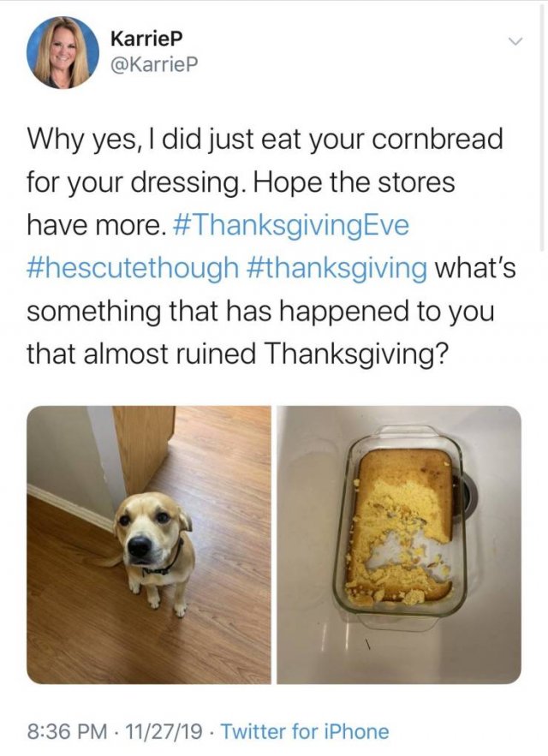This screenshot has width=548, height=756.
Task: Click the vertical scrollbar at the right edge
Action: pos(542,126)
